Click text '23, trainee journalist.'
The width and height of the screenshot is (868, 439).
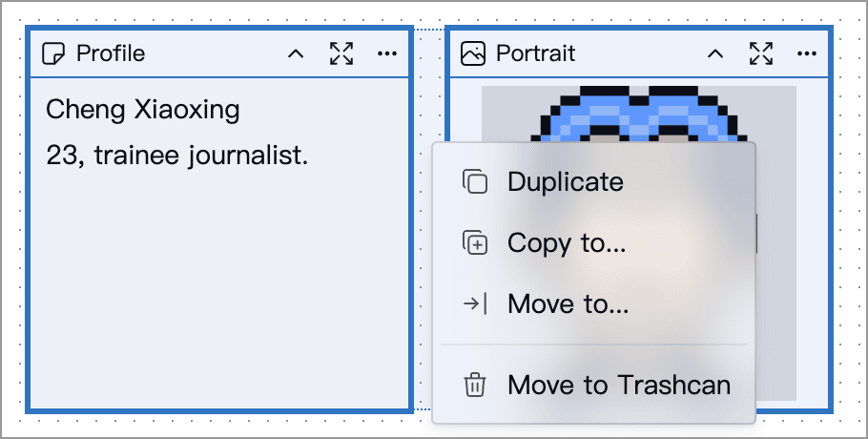pyautogui.click(x=177, y=157)
